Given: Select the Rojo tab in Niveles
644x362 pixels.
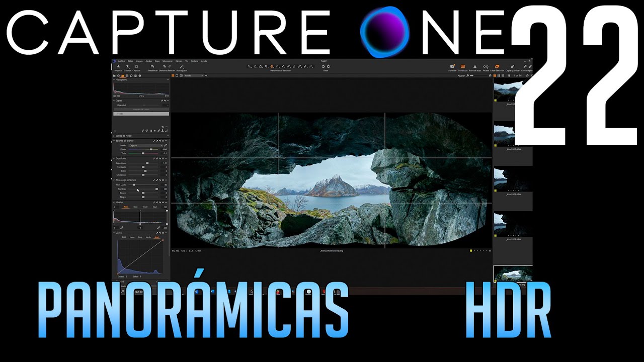Looking at the screenshot, I should point(135,207).
